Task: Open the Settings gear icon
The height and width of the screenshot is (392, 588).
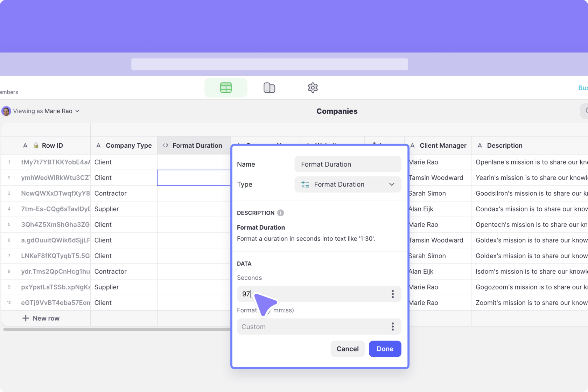Action: [313, 87]
